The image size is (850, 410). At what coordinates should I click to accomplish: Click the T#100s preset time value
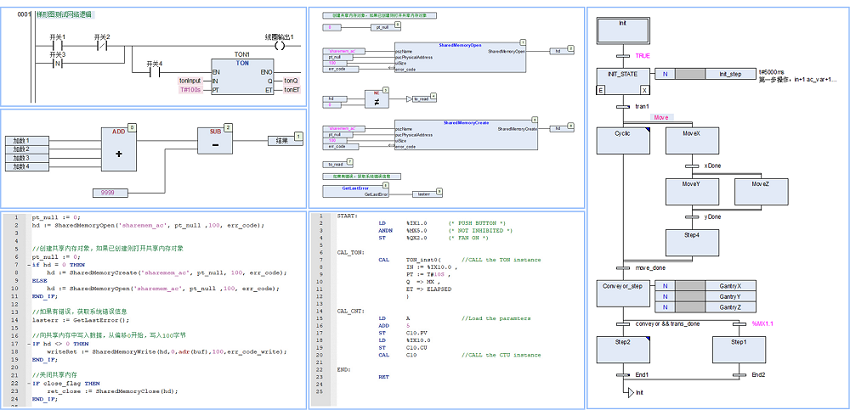[190, 89]
